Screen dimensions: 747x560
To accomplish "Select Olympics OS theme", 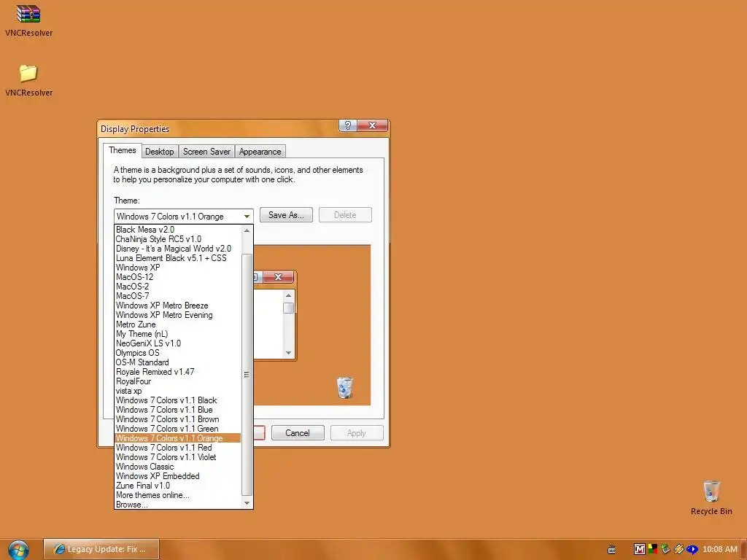I will coord(178,353).
